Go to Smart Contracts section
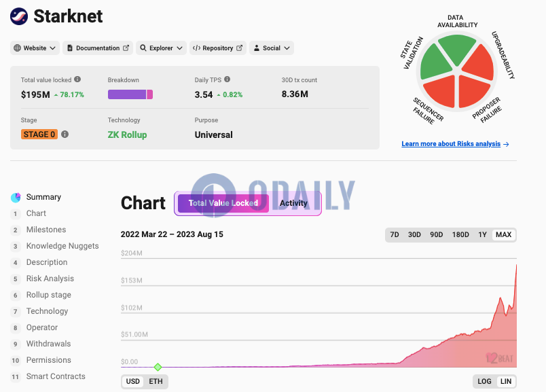The image size is (546, 392). click(x=56, y=376)
